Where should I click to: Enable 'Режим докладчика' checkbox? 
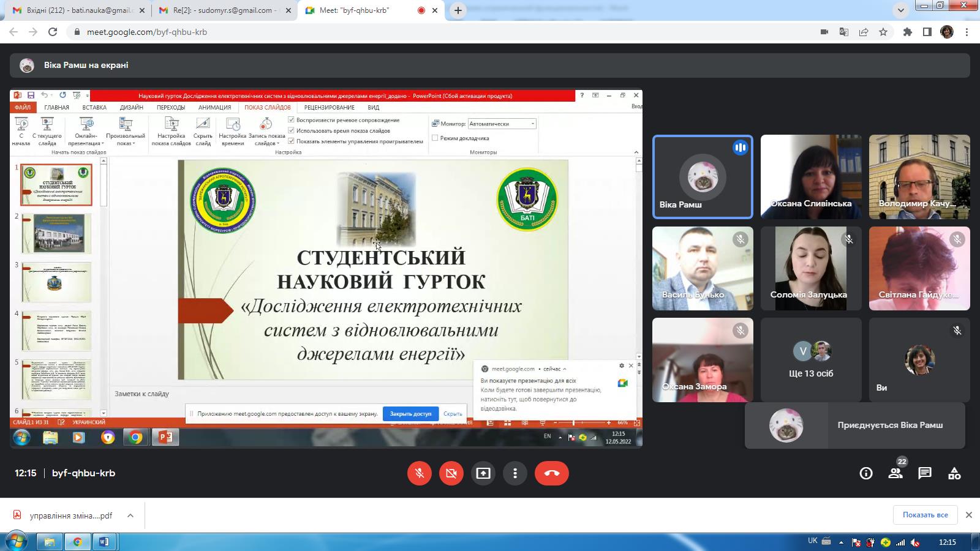435,138
